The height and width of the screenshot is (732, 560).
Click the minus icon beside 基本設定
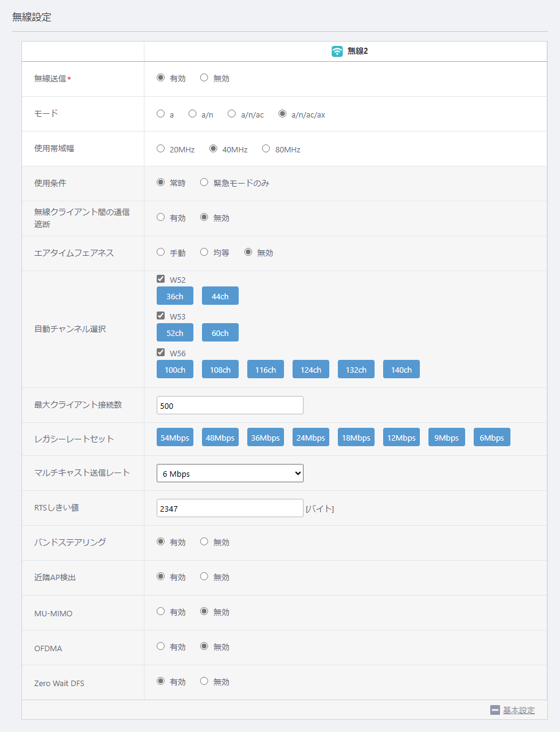click(495, 710)
